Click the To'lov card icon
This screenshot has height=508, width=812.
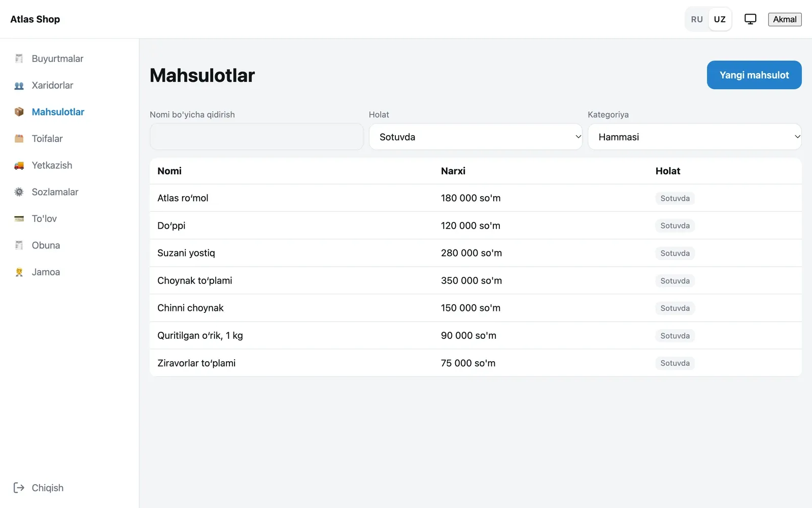point(19,218)
